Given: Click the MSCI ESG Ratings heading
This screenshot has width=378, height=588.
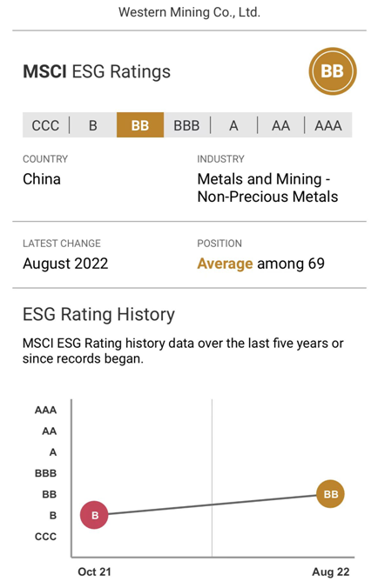Looking at the screenshot, I should [97, 71].
